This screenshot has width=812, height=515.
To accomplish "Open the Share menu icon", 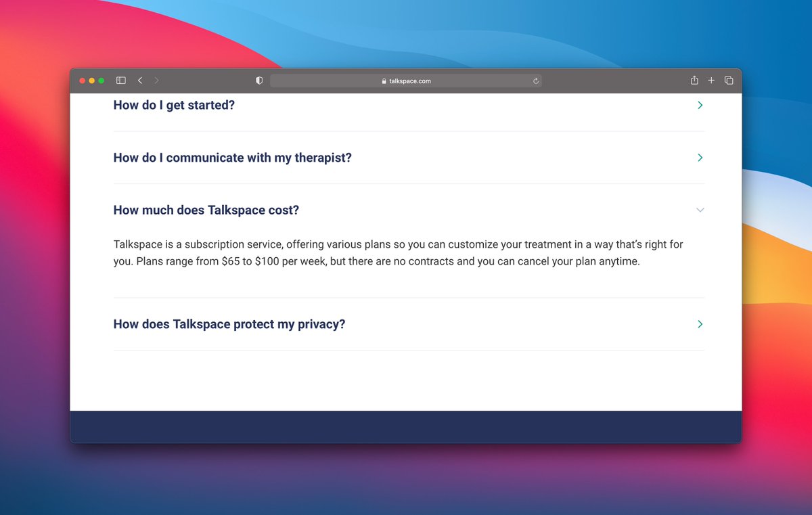I will click(694, 80).
